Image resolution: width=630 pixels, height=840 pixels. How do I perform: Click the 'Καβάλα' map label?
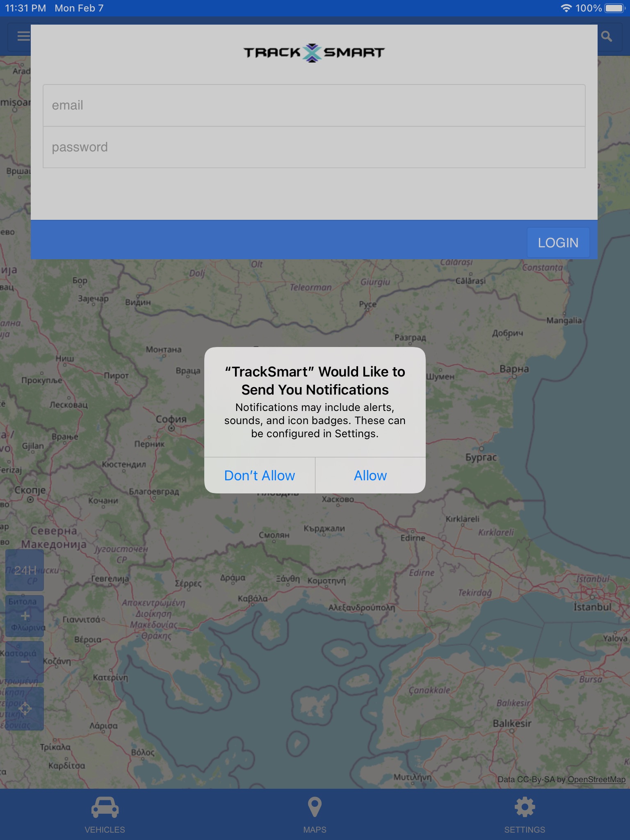click(253, 598)
